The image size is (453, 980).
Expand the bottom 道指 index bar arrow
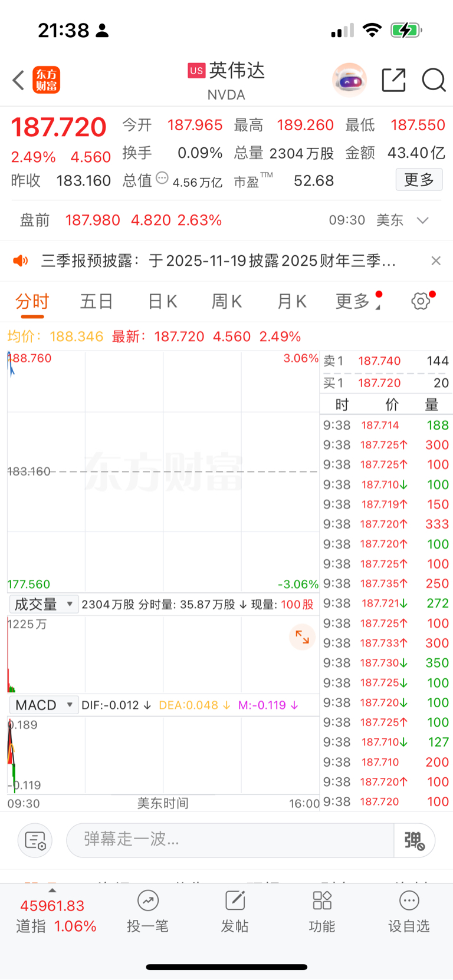[x=52, y=891]
